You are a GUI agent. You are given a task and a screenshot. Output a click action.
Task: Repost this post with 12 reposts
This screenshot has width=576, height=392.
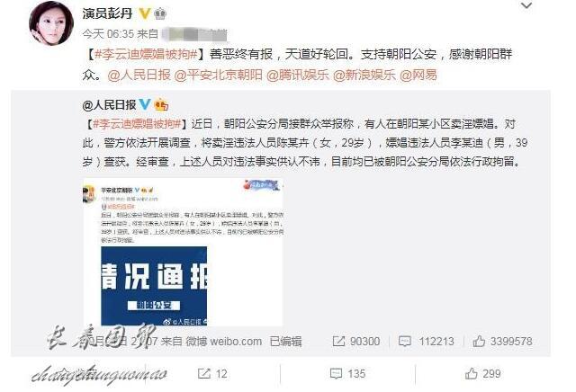click(x=212, y=374)
